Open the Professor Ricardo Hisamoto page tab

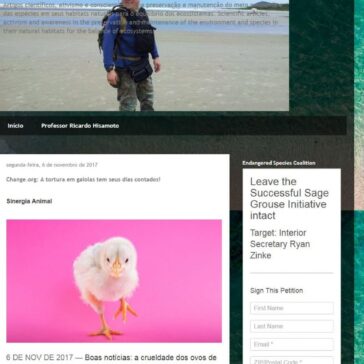point(80,126)
